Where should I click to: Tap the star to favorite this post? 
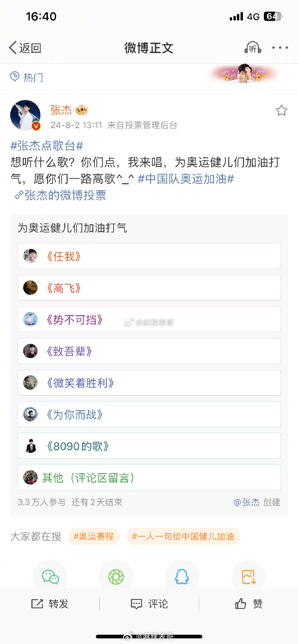(x=281, y=110)
